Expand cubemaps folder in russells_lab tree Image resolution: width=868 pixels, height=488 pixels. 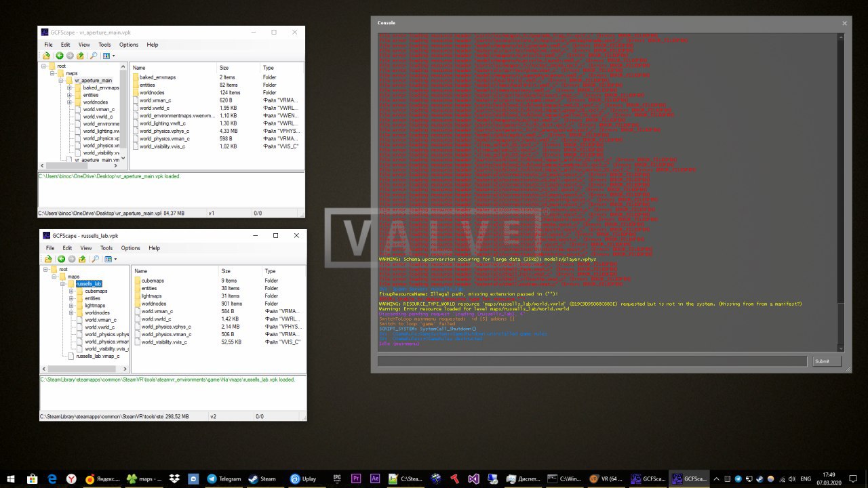71,291
